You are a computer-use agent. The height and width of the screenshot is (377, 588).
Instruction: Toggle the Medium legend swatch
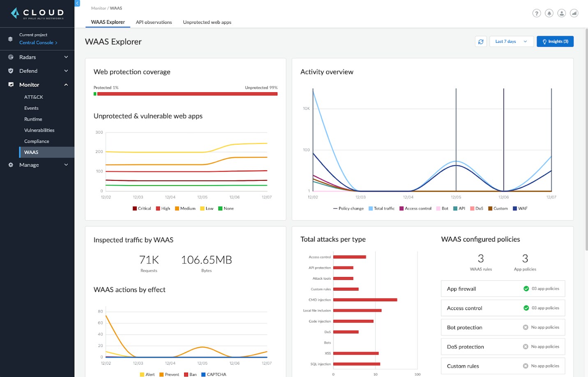click(177, 208)
